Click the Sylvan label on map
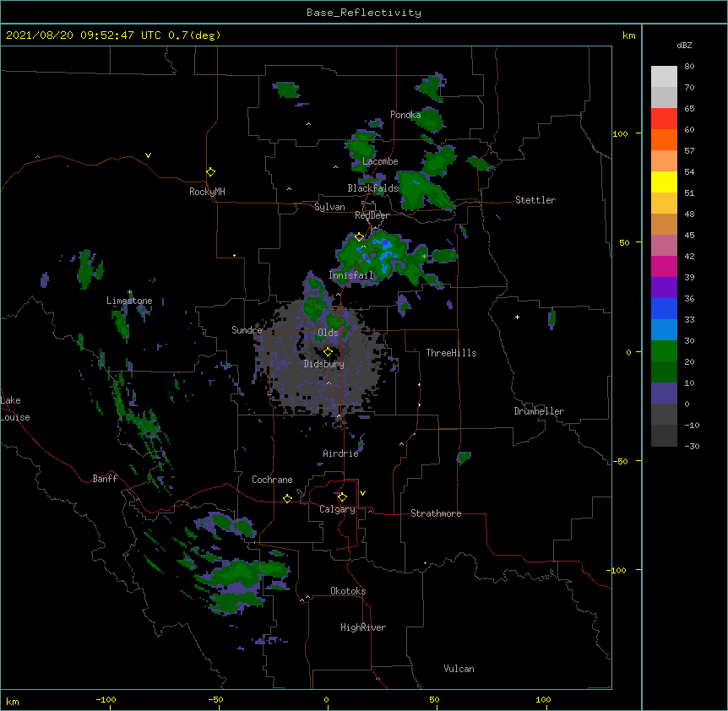 pyautogui.click(x=329, y=207)
